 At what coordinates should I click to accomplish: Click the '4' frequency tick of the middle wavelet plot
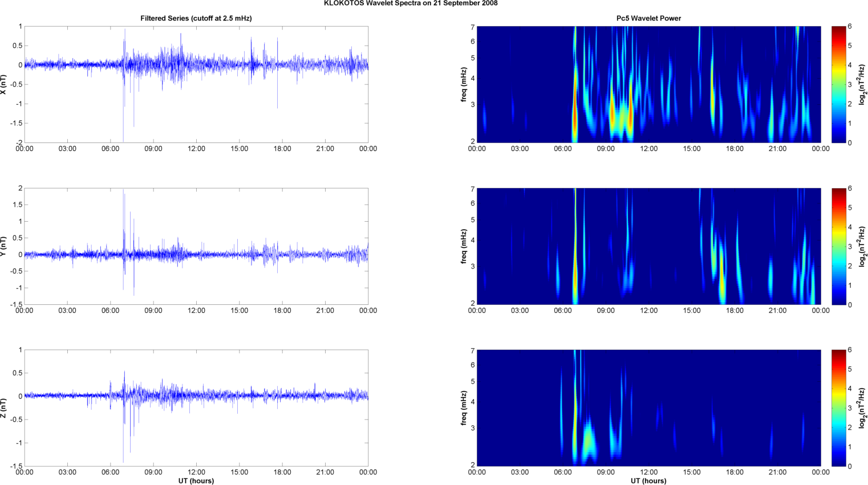tap(473, 241)
